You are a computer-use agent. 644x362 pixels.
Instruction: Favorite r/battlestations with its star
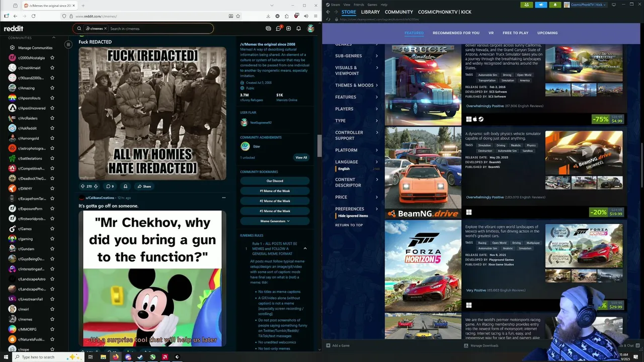52,158
